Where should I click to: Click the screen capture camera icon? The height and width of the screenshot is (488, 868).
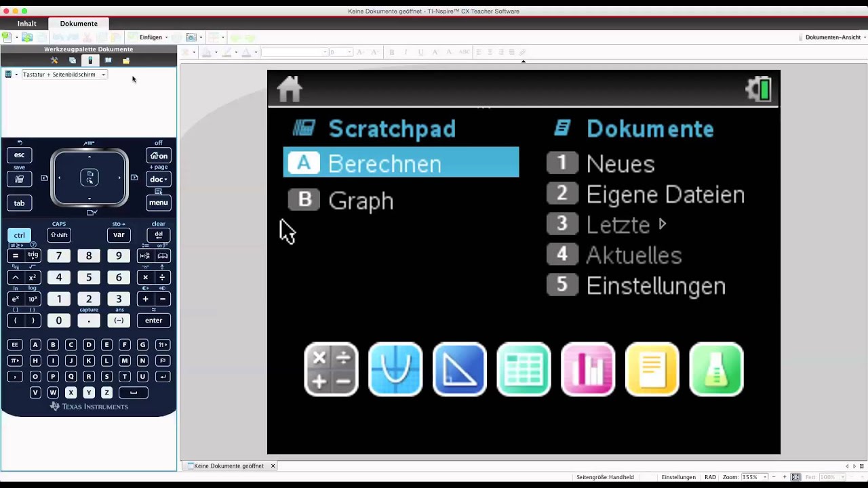coord(191,37)
